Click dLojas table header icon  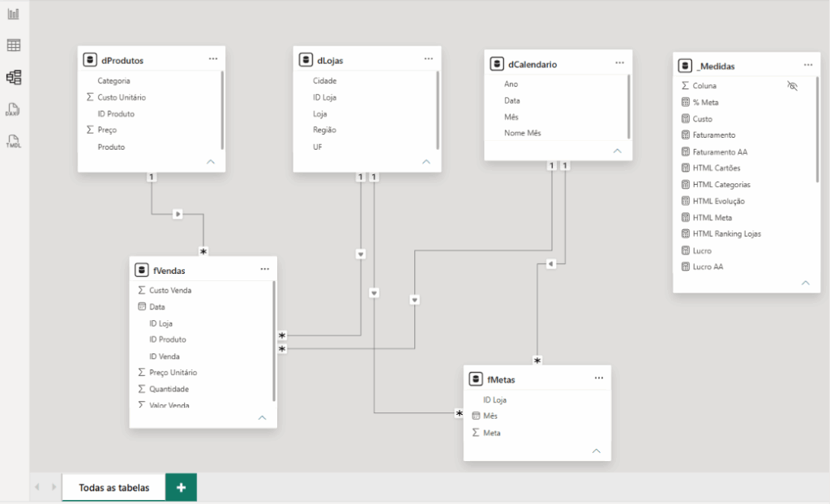[x=306, y=60]
